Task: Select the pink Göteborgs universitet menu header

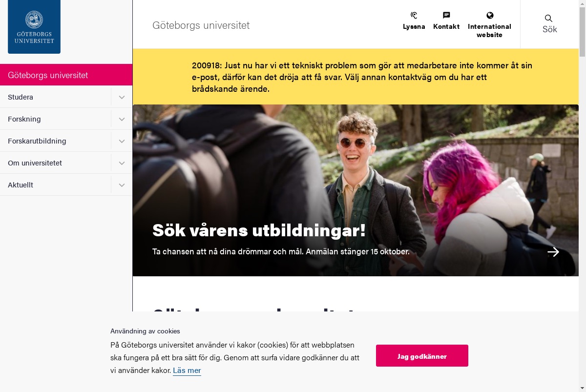Action: (66, 75)
